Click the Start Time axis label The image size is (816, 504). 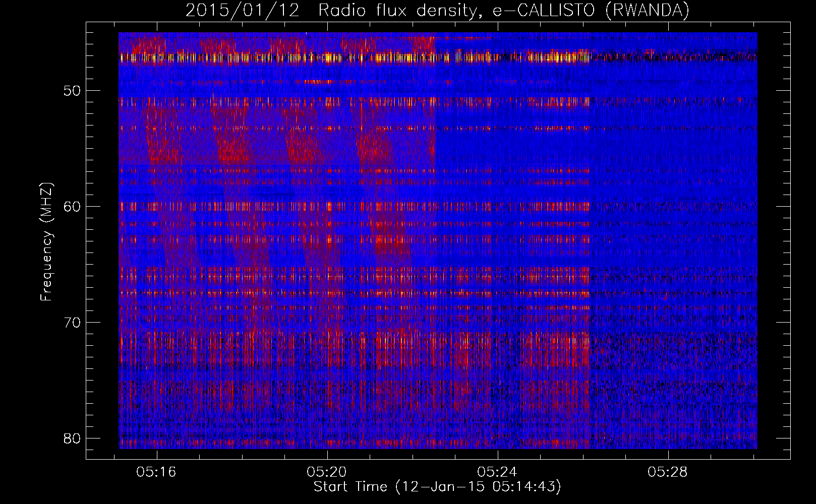pyautogui.click(x=437, y=487)
